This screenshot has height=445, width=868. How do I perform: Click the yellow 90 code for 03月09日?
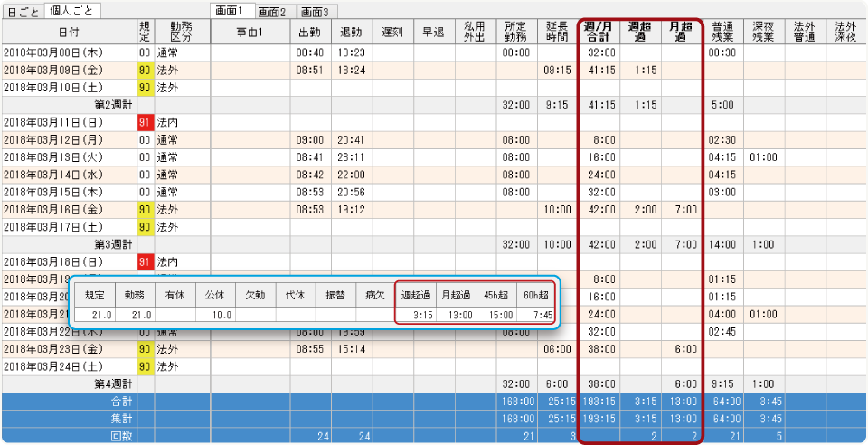coord(145,71)
